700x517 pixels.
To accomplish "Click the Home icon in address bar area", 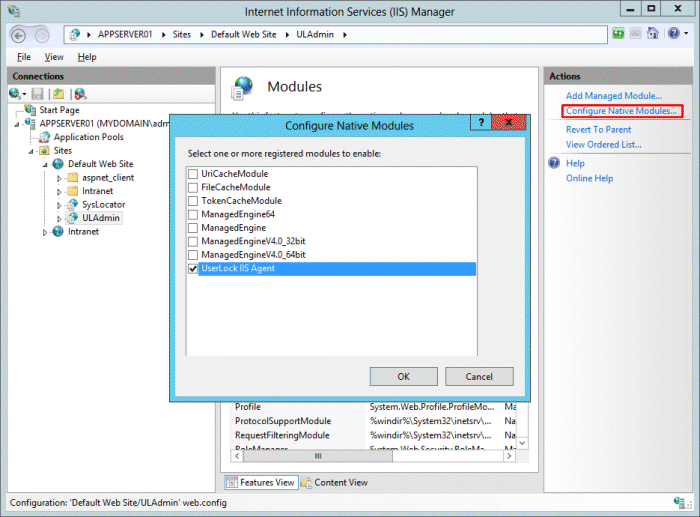I will pos(653,33).
